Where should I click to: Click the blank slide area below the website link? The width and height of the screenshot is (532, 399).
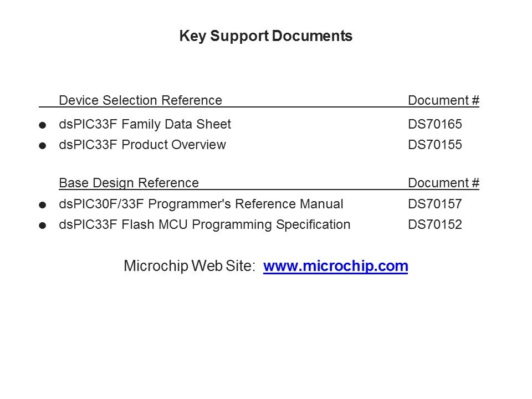[x=266, y=332]
